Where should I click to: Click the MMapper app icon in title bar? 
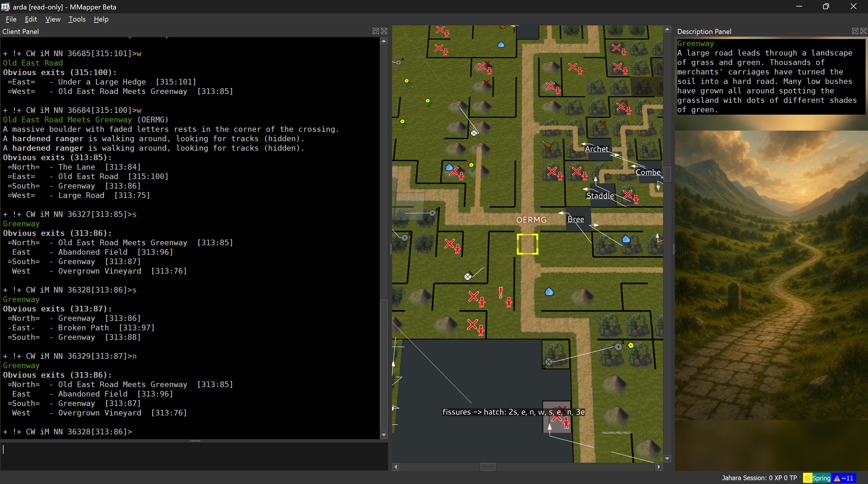(x=6, y=7)
